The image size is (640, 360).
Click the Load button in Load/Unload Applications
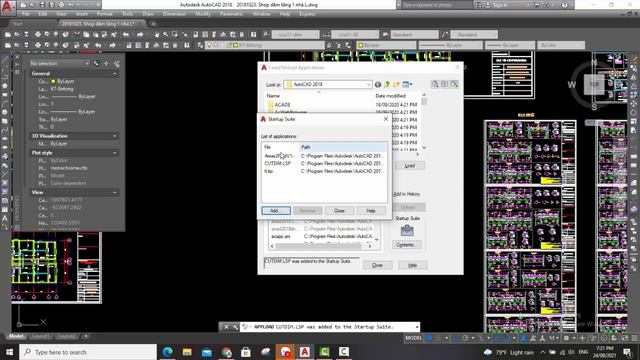pyautogui.click(x=410, y=166)
